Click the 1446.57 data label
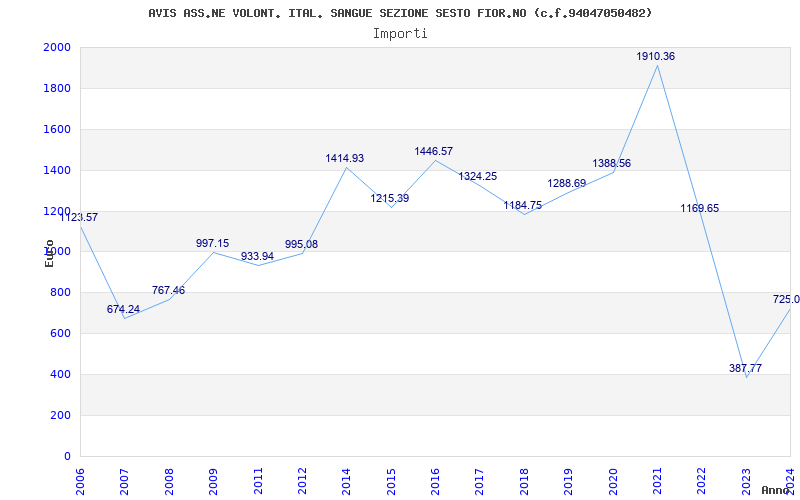 [433, 152]
